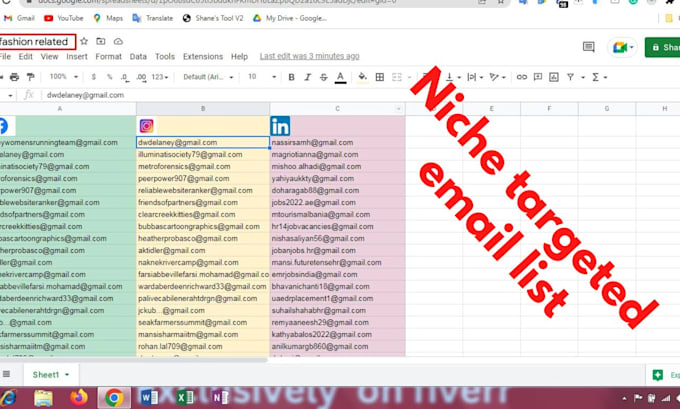Open the Format menu
The image size is (680, 409).
[x=108, y=57]
